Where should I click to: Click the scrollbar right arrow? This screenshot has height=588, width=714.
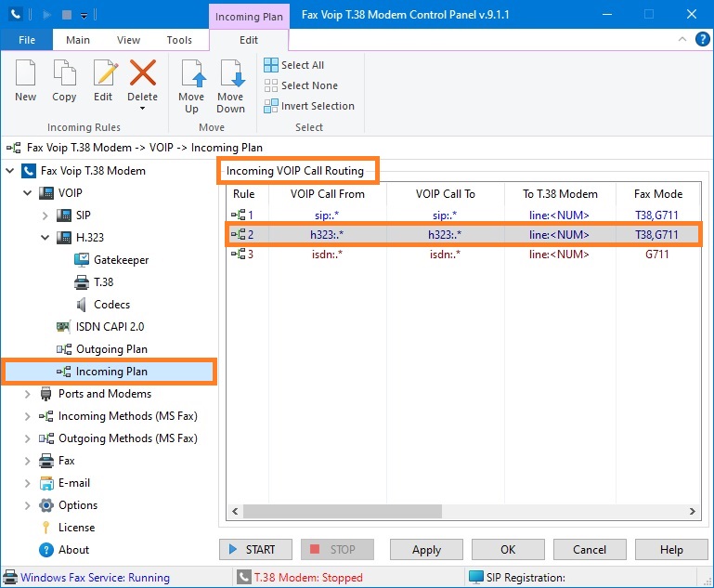pos(692,511)
